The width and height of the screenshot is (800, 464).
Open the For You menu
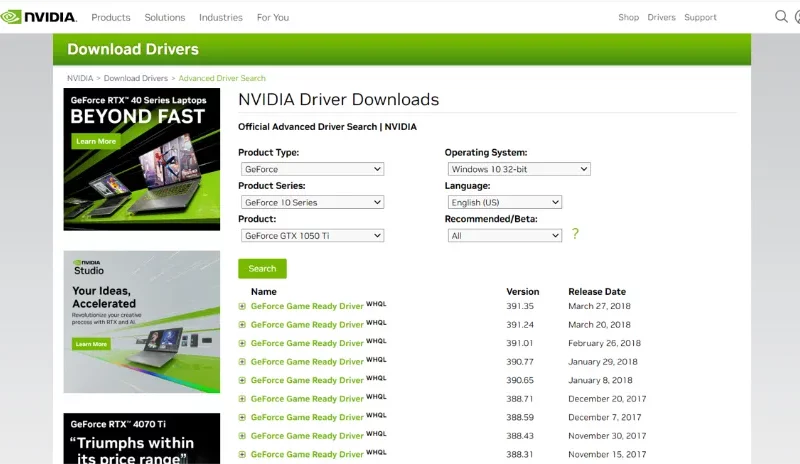click(273, 17)
